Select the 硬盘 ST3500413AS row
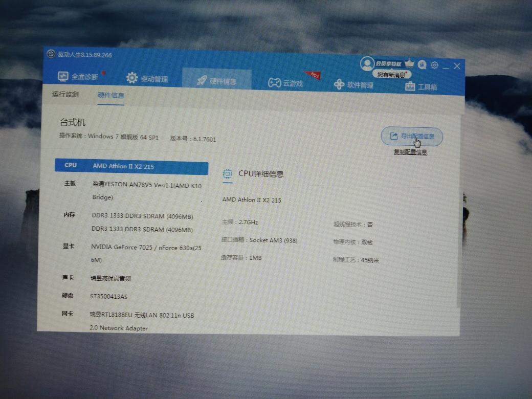This screenshot has width=532, height=399. (x=94, y=296)
